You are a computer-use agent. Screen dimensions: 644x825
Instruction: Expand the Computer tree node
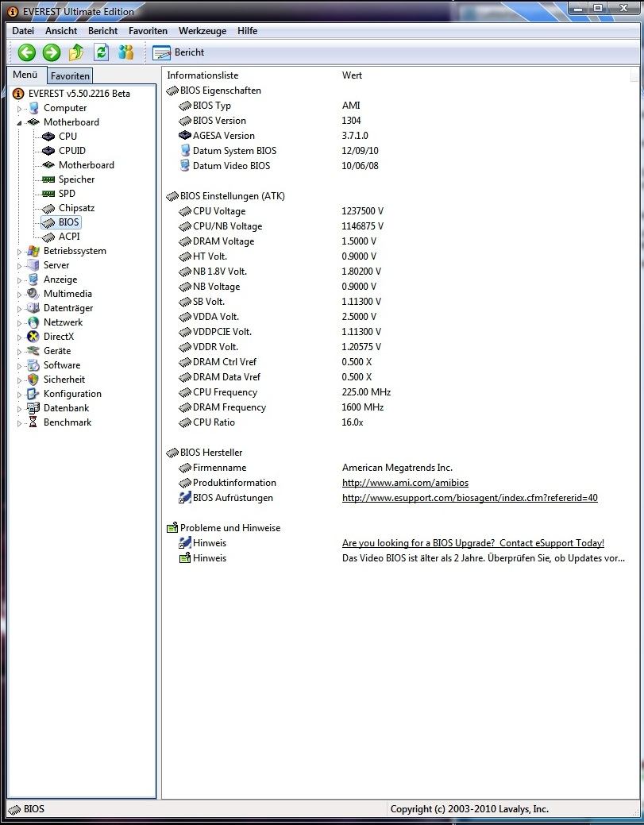(x=20, y=109)
